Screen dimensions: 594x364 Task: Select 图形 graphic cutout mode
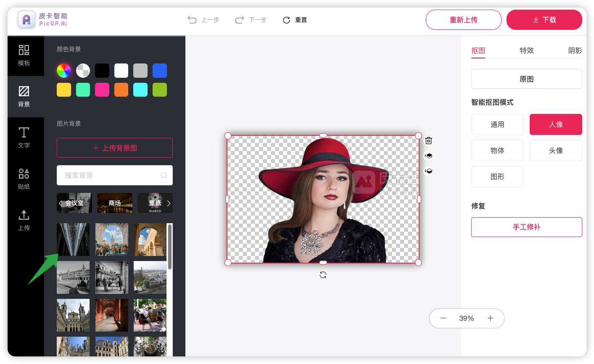pos(497,177)
